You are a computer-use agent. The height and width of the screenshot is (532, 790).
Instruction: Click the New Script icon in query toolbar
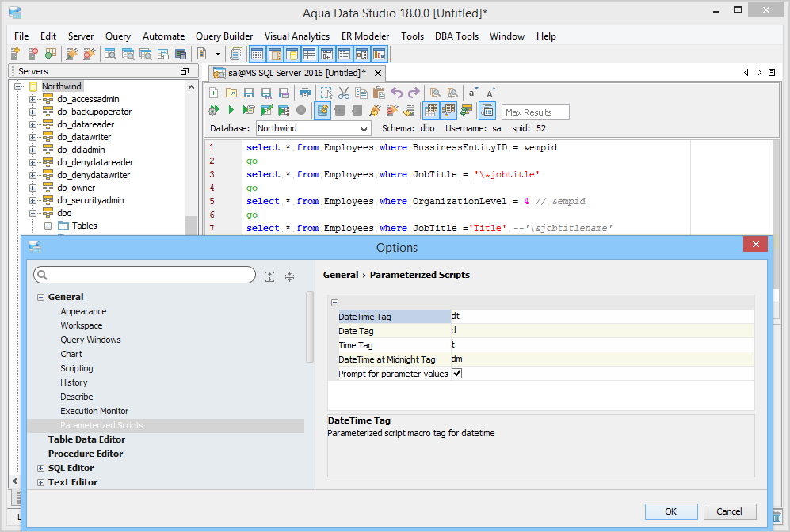pos(214,93)
